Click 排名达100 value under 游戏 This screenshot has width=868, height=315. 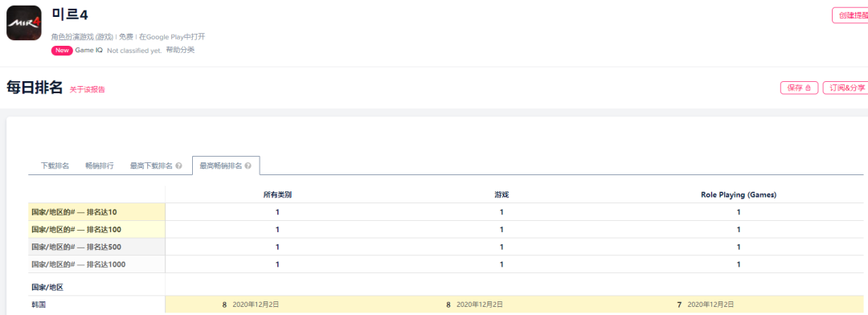[502, 230]
